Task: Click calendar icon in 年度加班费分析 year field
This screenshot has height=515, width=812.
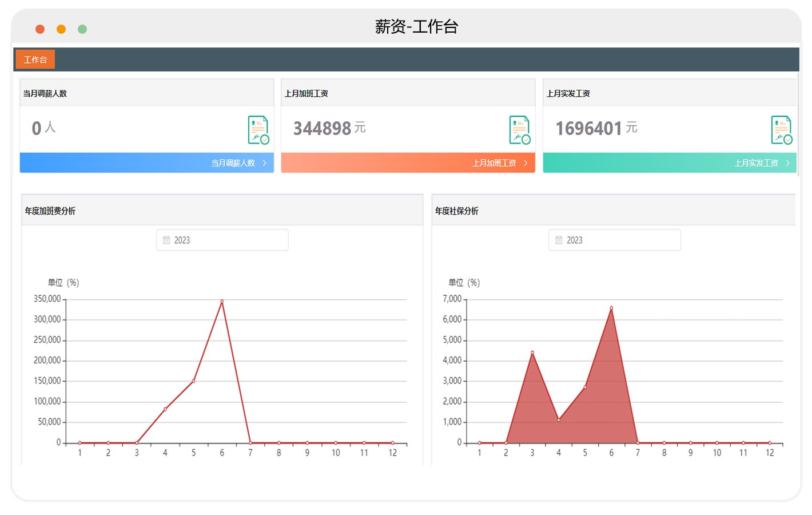Action: [x=166, y=240]
